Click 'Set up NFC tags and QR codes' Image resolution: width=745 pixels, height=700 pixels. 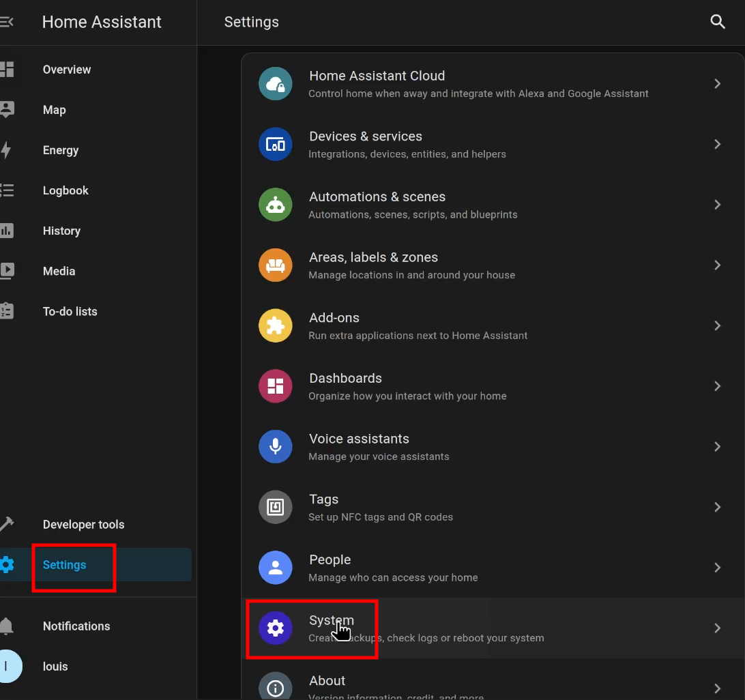[381, 516]
